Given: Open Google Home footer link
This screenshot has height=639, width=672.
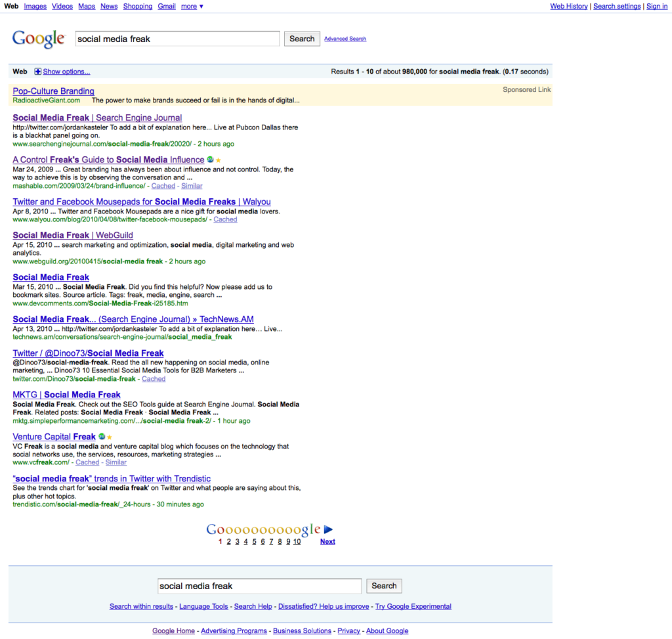Looking at the screenshot, I should pyautogui.click(x=173, y=631).
